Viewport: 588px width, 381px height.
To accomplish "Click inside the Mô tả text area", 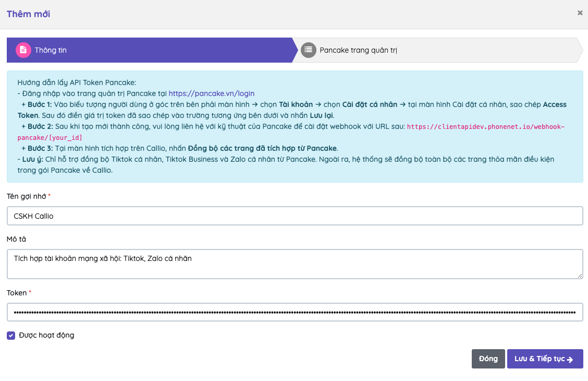I will (295, 264).
